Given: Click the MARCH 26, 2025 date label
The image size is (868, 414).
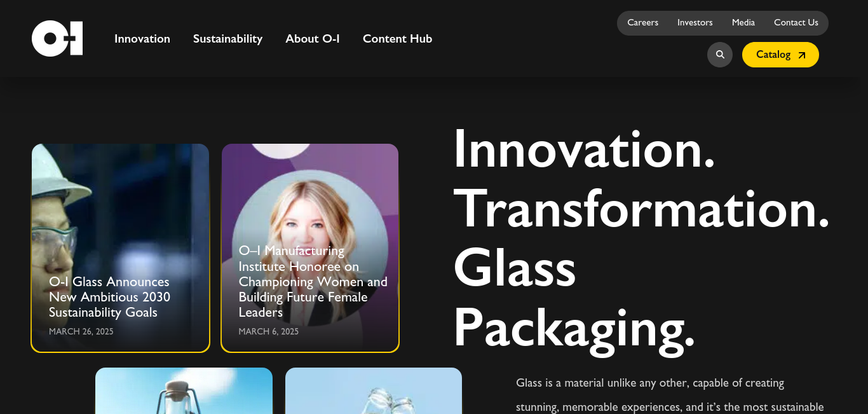Looking at the screenshot, I should click(x=81, y=332).
